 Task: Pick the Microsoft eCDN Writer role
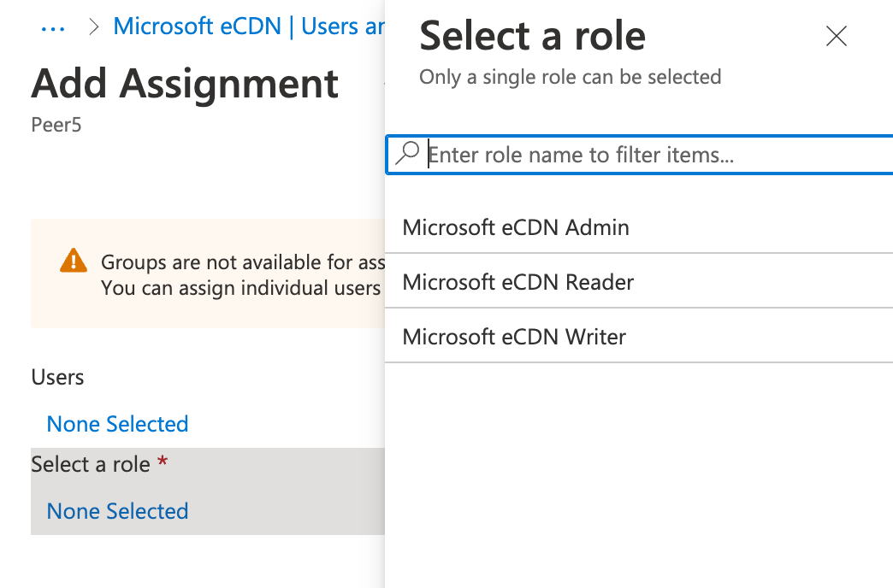[514, 337]
